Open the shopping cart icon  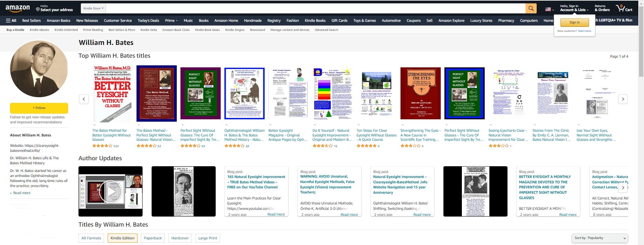click(624, 8)
